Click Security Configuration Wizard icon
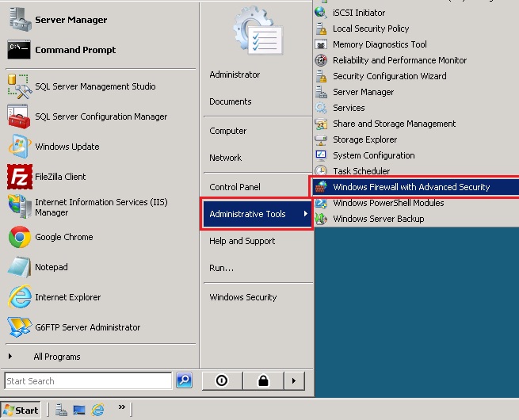 321,76
